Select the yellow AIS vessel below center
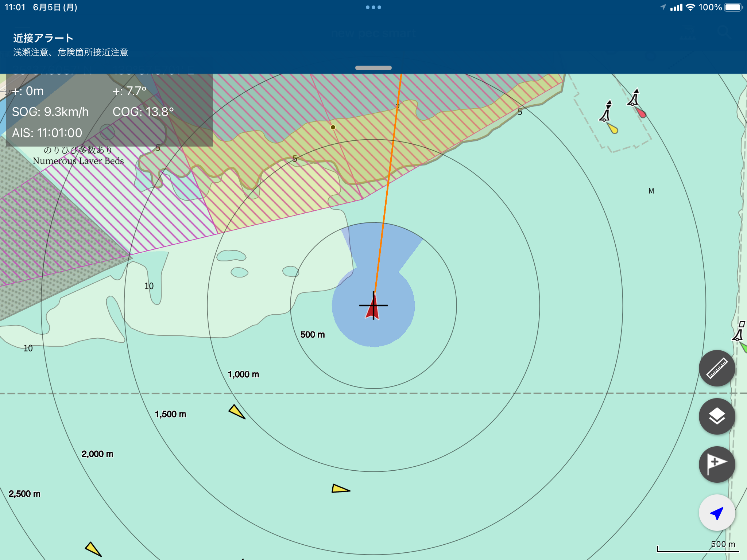Viewport: 747px width, 560px height. point(340,489)
